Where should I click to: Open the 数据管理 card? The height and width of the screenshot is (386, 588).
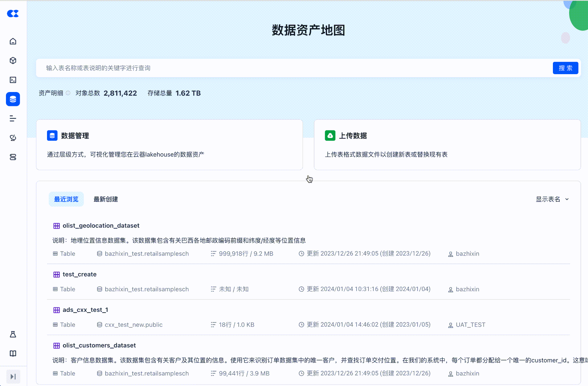pyautogui.click(x=169, y=145)
